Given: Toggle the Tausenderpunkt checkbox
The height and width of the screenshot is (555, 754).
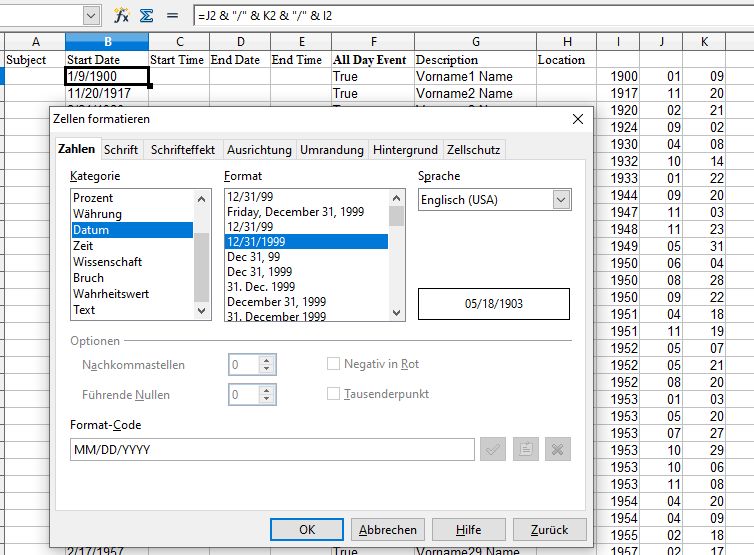Looking at the screenshot, I should pyautogui.click(x=335, y=394).
